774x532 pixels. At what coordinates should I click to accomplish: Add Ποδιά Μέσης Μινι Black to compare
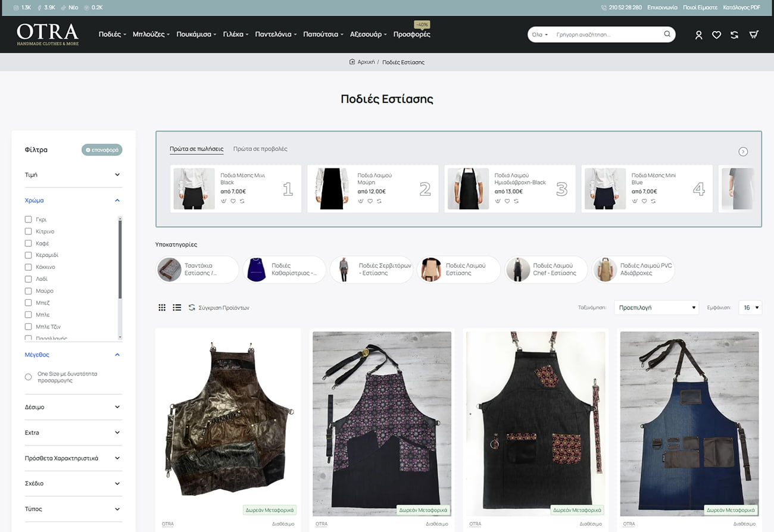[x=242, y=201]
